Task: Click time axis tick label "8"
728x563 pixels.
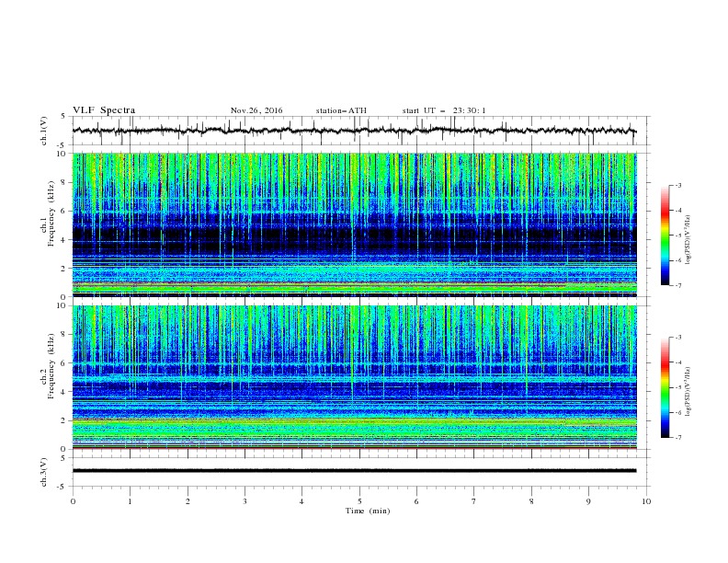Action: pos(531,501)
